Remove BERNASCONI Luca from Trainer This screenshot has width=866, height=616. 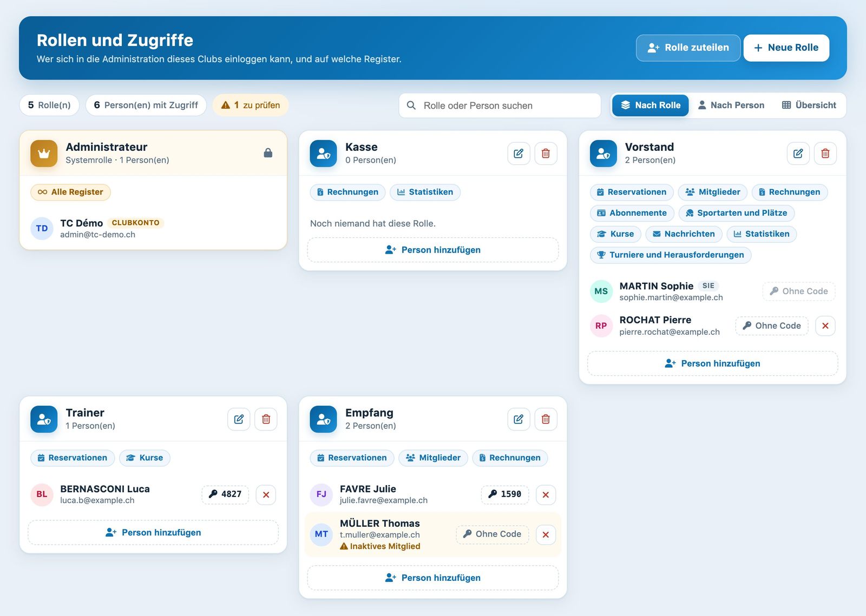coord(266,494)
